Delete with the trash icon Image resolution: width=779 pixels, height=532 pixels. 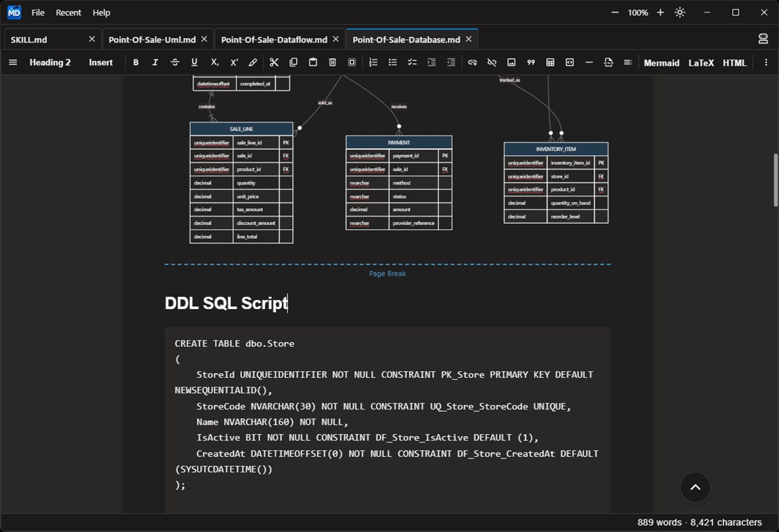coord(333,63)
